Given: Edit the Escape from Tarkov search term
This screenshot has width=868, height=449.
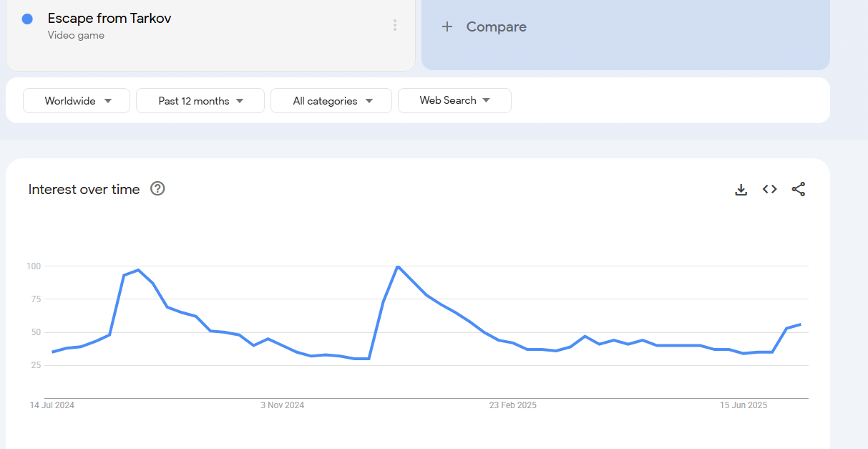Looking at the screenshot, I should pyautogui.click(x=109, y=19).
